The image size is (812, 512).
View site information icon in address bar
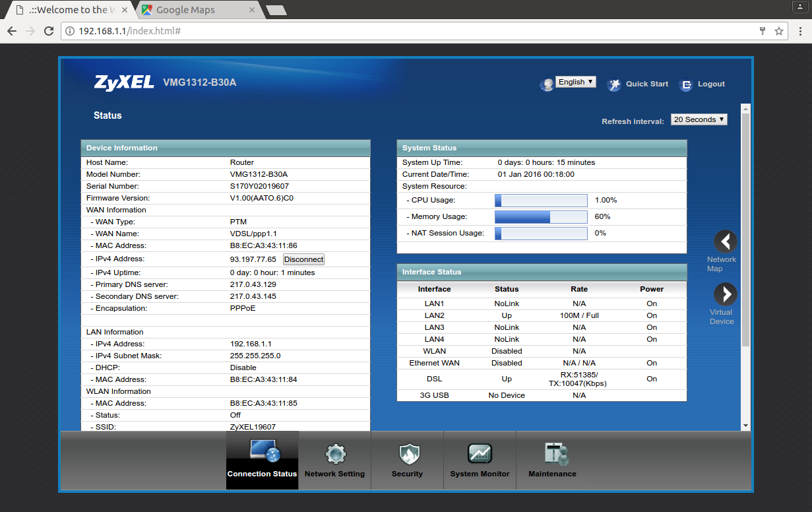(70, 31)
